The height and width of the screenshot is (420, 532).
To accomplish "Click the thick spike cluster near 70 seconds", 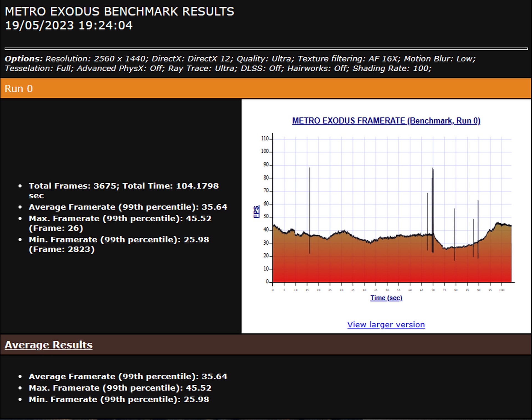I will coord(433,199).
